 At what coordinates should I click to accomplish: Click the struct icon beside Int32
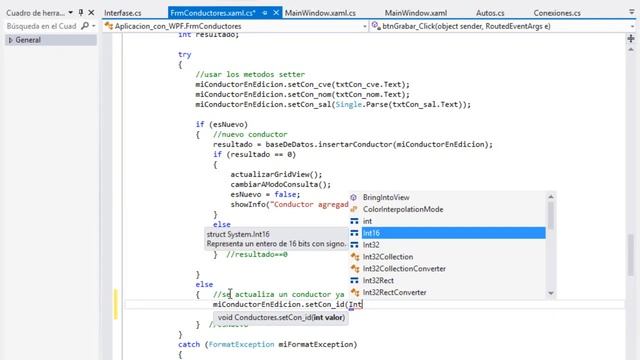coord(354,245)
